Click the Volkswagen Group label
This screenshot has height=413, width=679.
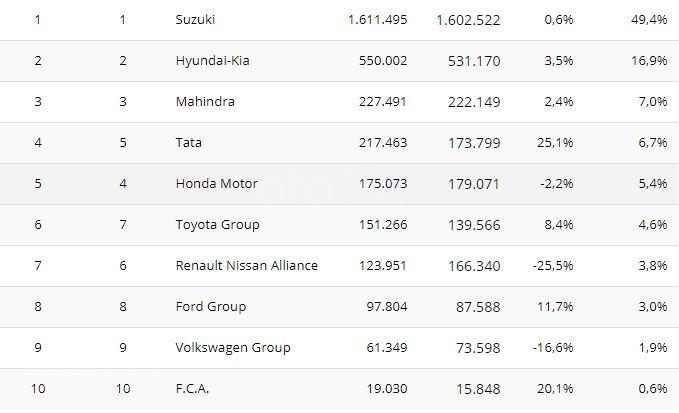tap(233, 348)
